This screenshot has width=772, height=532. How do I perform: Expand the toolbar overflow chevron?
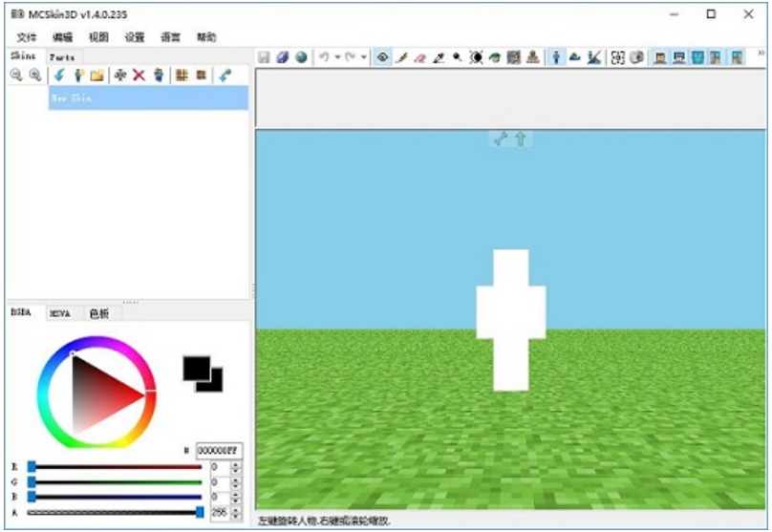tap(761, 54)
